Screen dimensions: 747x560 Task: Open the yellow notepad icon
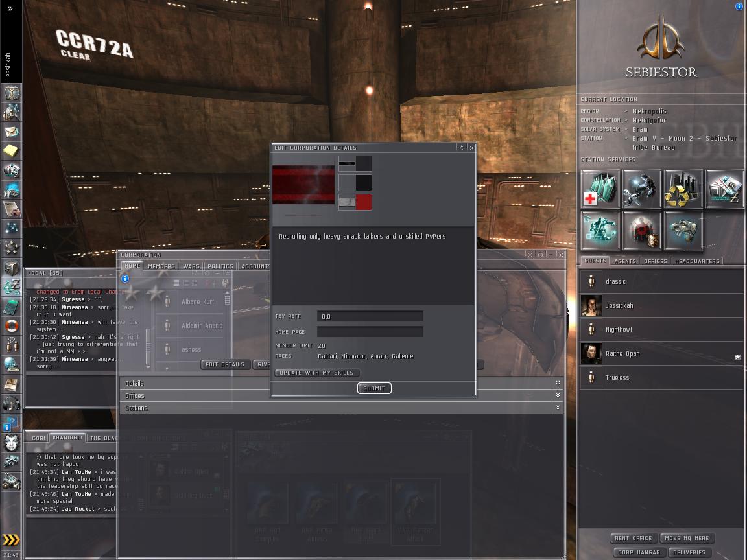click(x=11, y=151)
